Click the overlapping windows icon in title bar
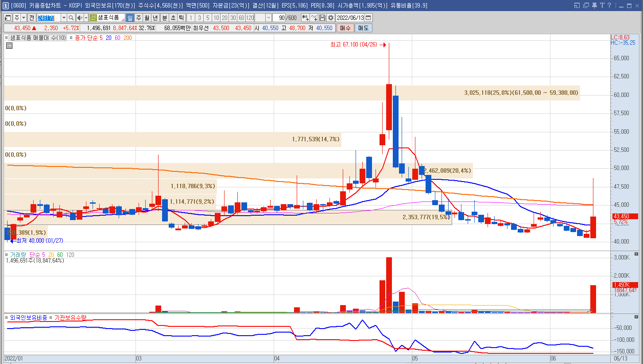Viewport: 643px width, 364px height. point(586,5)
